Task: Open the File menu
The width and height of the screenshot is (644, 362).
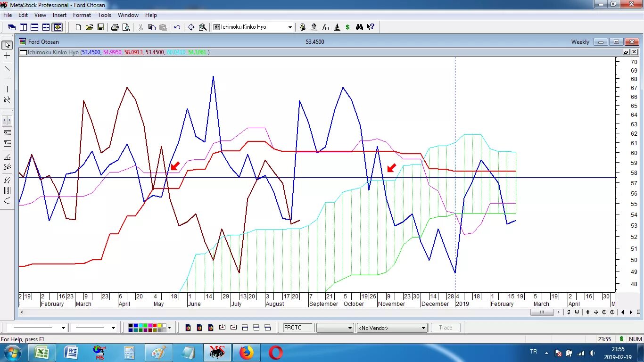Action: (8, 15)
